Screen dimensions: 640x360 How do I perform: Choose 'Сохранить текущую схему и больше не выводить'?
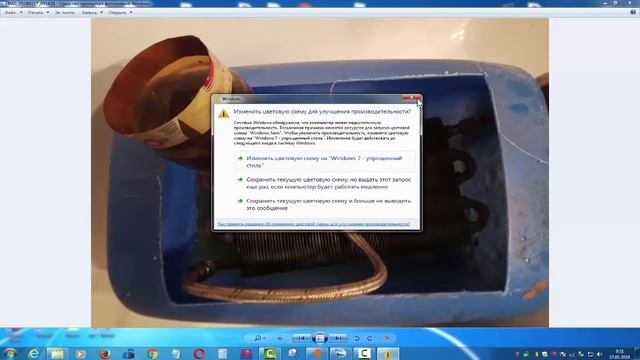click(325, 204)
